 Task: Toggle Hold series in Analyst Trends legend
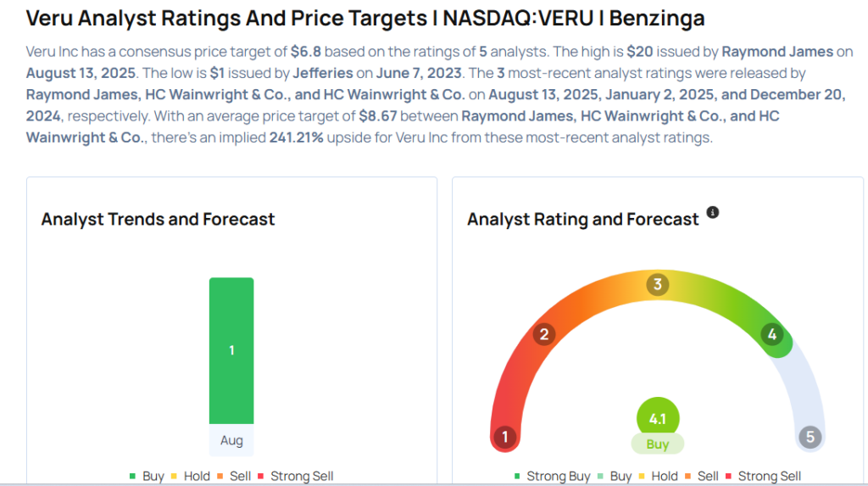(x=190, y=476)
